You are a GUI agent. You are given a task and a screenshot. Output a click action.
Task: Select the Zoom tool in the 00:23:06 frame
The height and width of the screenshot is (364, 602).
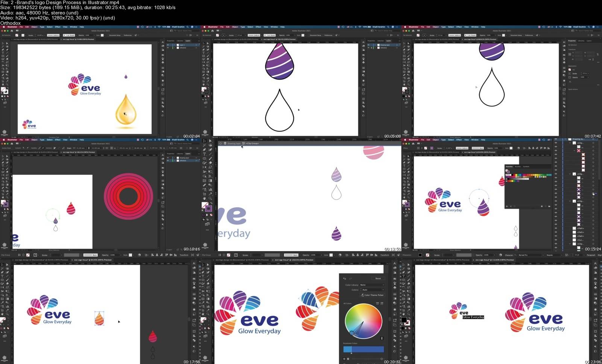(409, 314)
